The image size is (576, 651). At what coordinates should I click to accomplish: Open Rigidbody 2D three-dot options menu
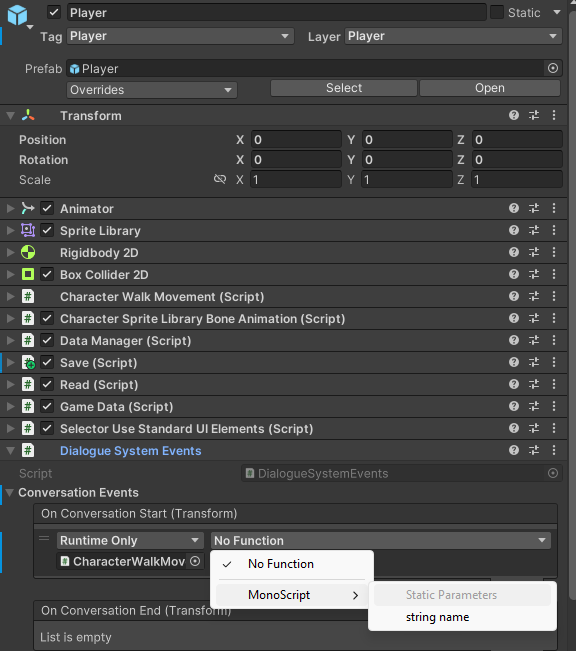pyautogui.click(x=554, y=252)
